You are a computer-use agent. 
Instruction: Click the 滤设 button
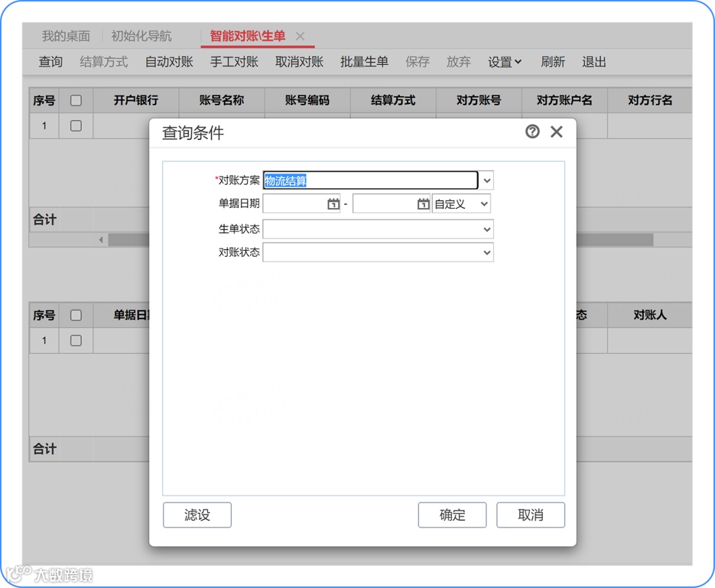[197, 515]
